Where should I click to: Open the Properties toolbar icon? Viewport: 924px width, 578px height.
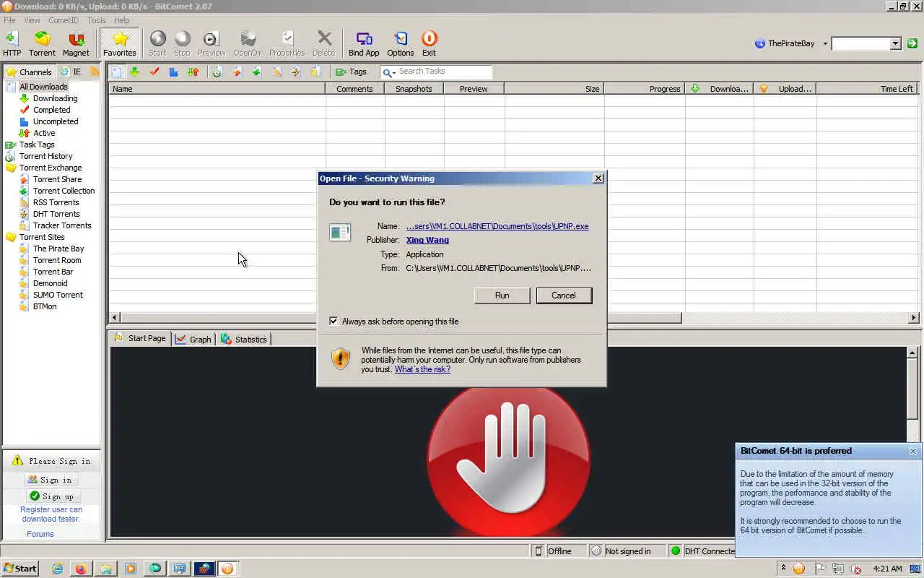287,43
